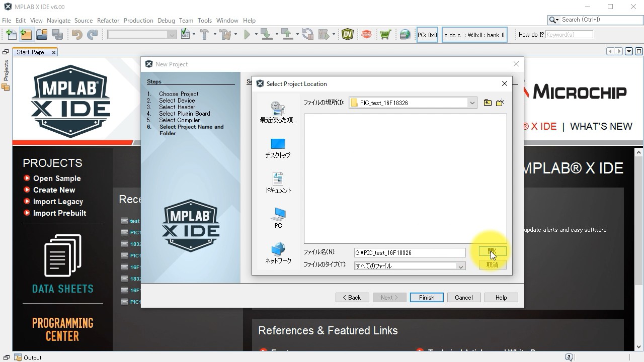Click the Redo toolbar icon
Screen dimensions: 644x362
[93, 35]
